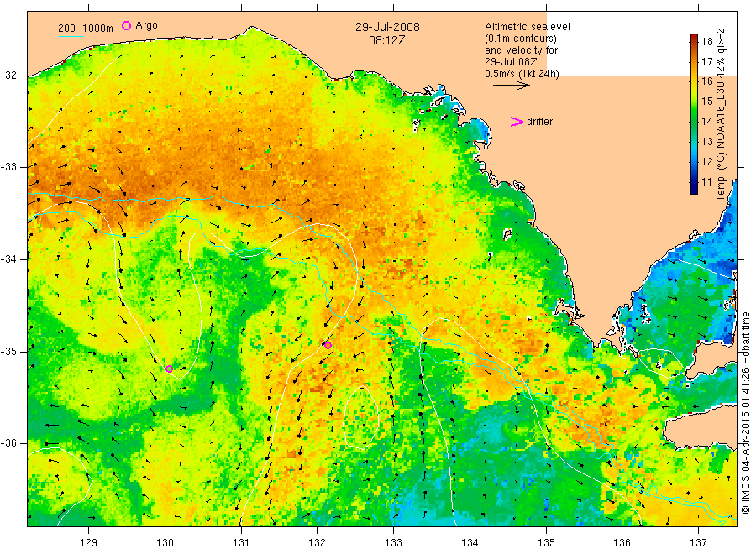
Task: Click the colorbar value '11'
Action: tap(706, 181)
